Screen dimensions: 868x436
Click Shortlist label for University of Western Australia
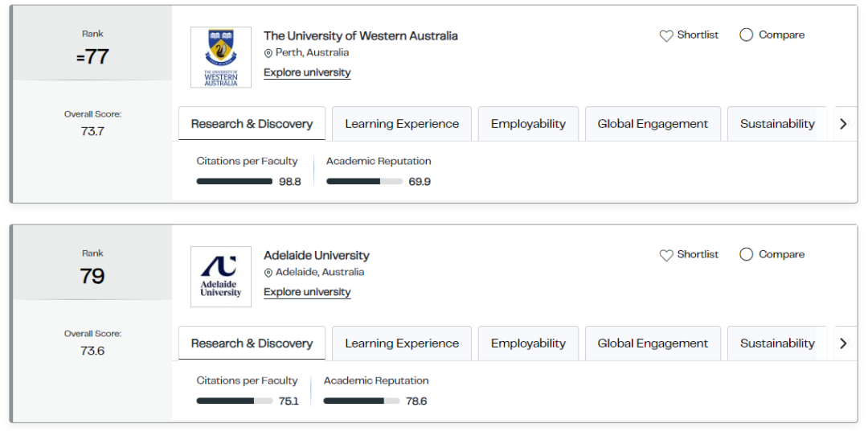point(698,35)
